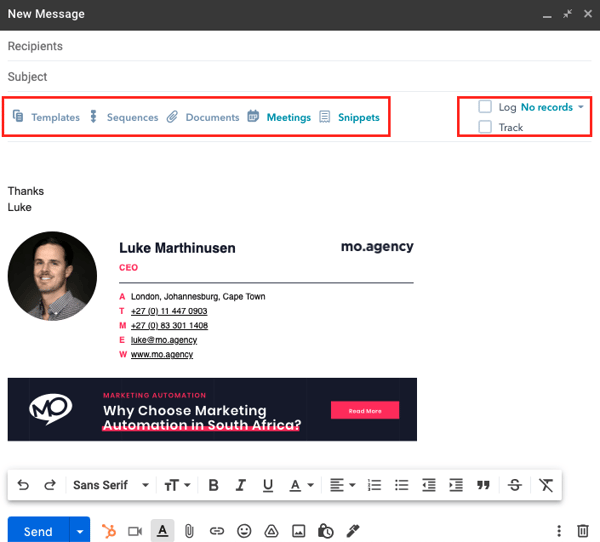The height and width of the screenshot is (542, 600).
Task: Click the "Thanks" line in message body
Action: tap(26, 191)
